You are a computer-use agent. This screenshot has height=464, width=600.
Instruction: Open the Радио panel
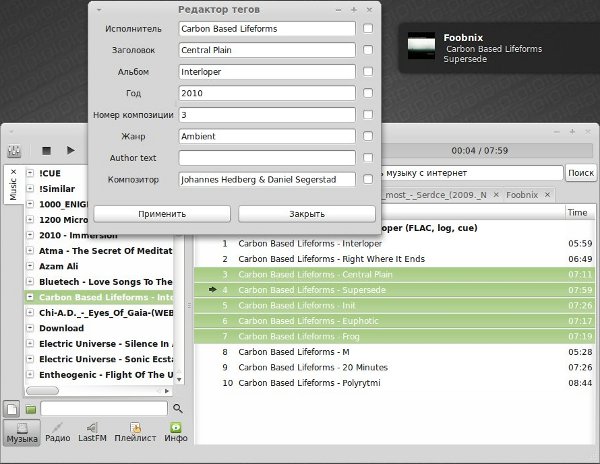58,432
